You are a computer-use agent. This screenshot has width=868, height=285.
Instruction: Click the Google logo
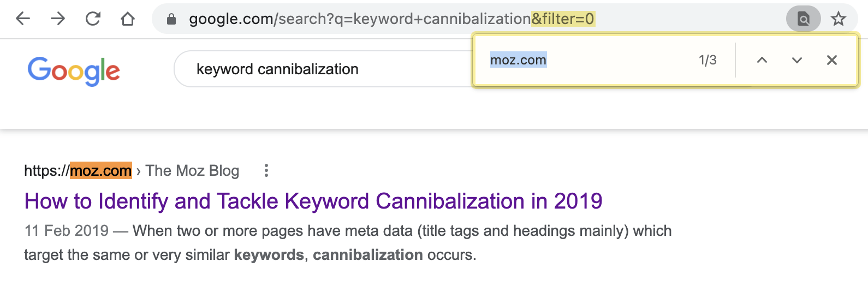(x=74, y=71)
